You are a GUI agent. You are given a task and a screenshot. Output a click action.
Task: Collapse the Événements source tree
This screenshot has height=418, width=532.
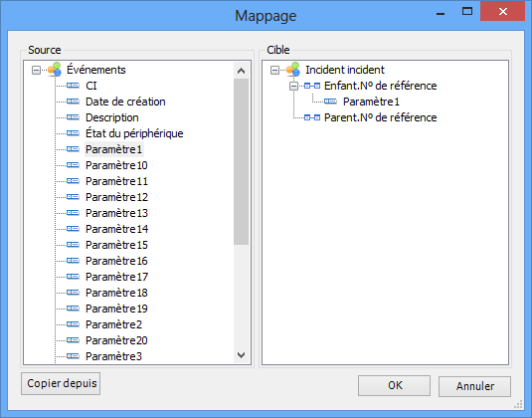point(36,71)
